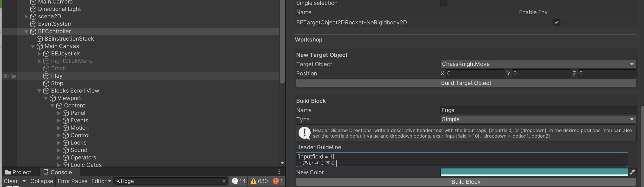Switch to the Console tab
Viewport: 644px width, 187px height.
point(58,172)
